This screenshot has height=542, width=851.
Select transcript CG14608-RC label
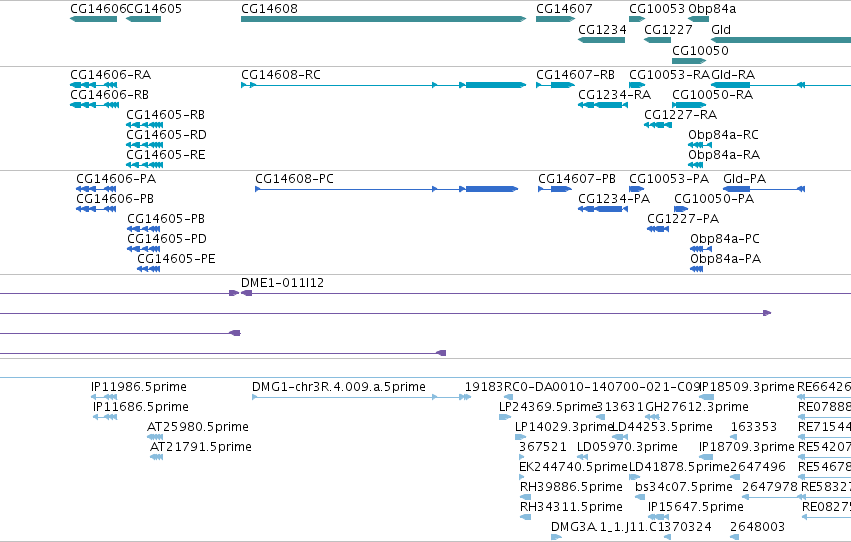click(281, 75)
